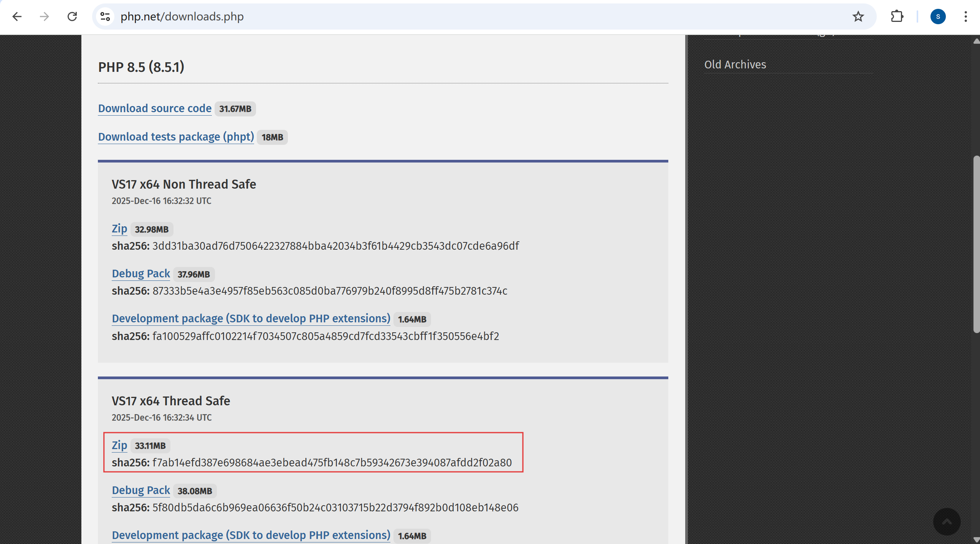Screen dimensions: 980x544
Task: Open Chrome three-dot menu
Action: coord(965,17)
